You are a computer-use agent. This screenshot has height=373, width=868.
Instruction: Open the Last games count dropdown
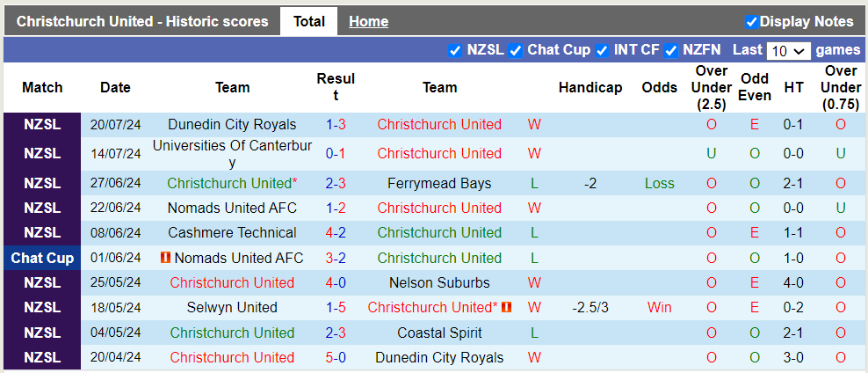click(788, 51)
